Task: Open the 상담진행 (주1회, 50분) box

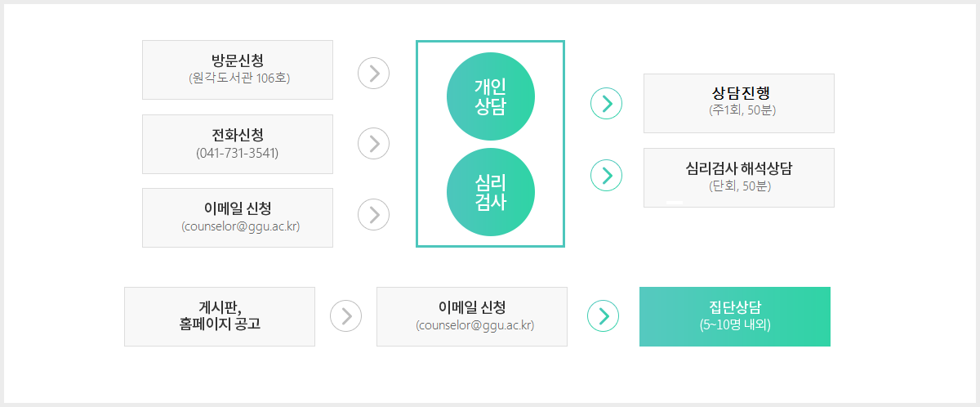Action: 739,103
